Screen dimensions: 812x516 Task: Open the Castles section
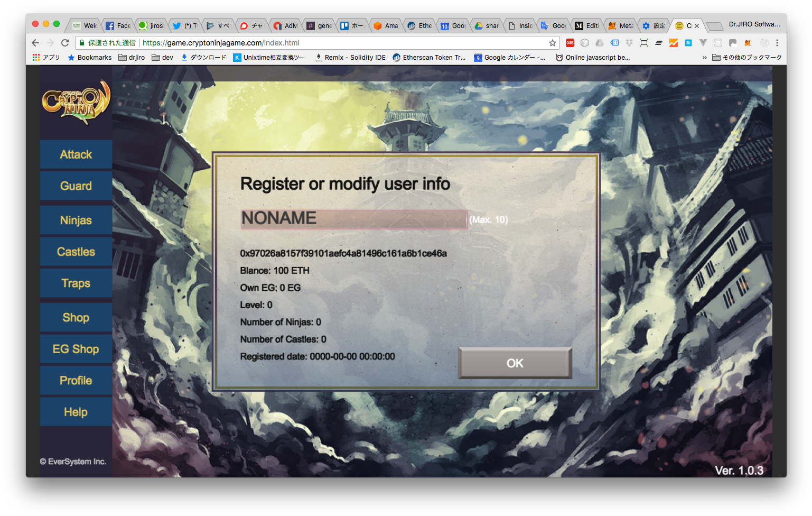(x=76, y=252)
